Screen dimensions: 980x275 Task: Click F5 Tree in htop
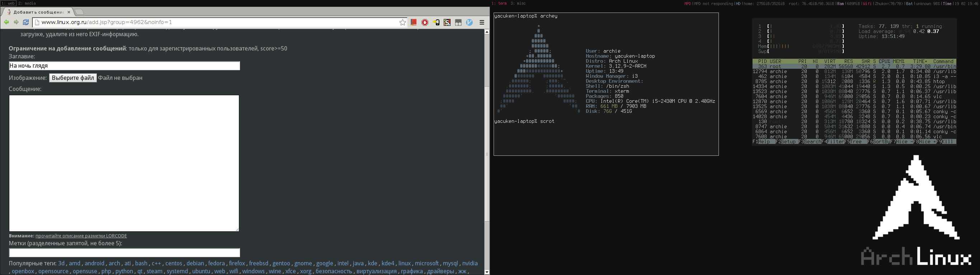click(x=856, y=142)
